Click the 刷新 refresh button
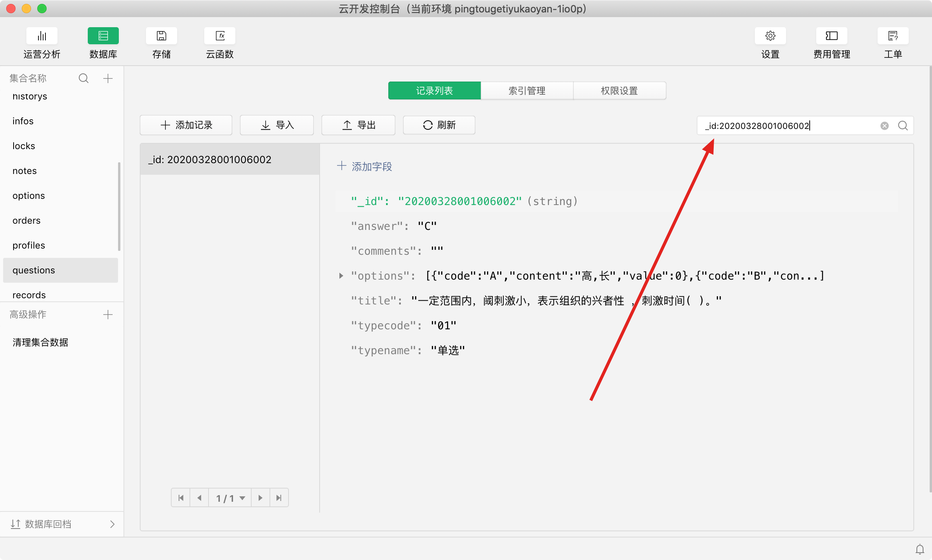This screenshot has width=932, height=560. 439,125
